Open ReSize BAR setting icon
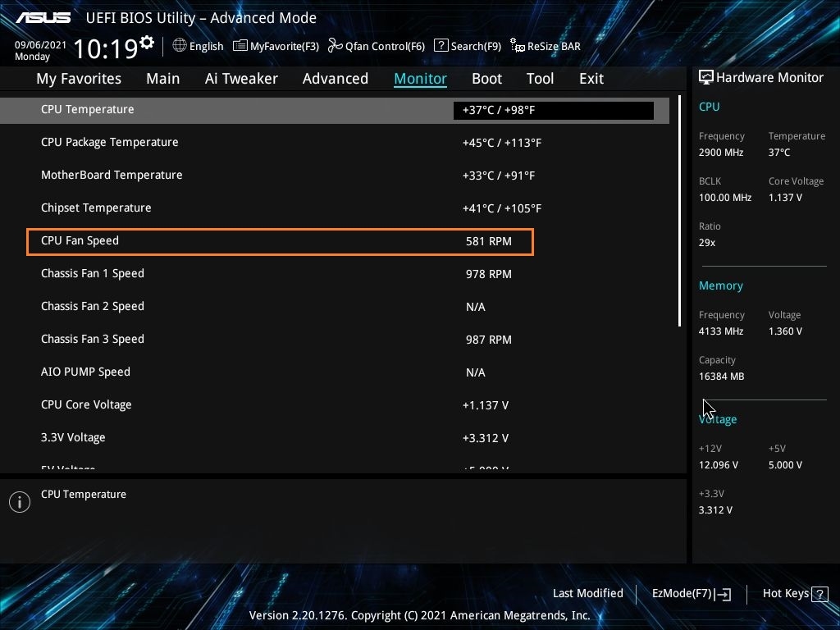 (517, 46)
